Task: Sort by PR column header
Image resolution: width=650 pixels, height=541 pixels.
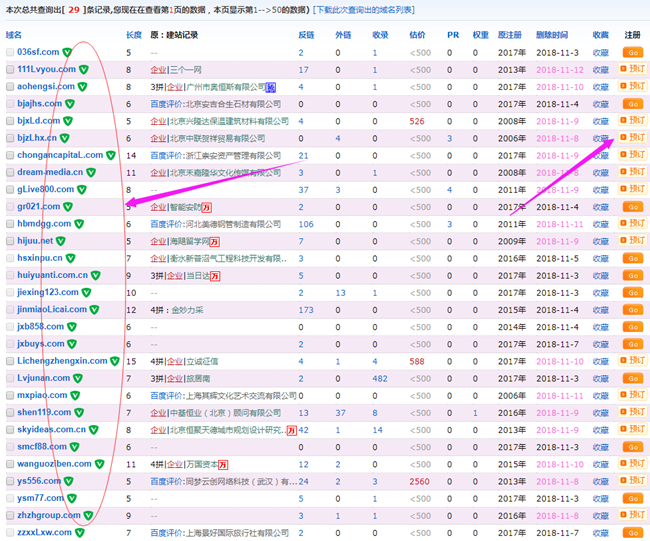Action: 452,34
